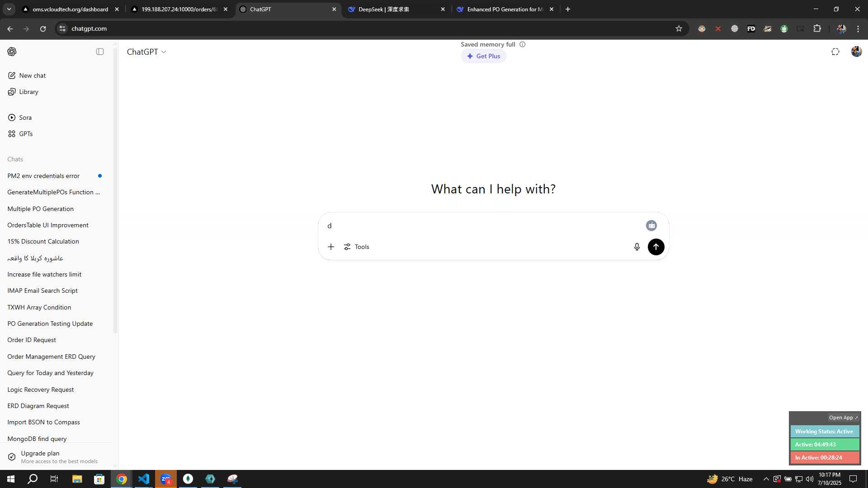
Task: Send the message with the arrow button
Action: click(x=656, y=247)
